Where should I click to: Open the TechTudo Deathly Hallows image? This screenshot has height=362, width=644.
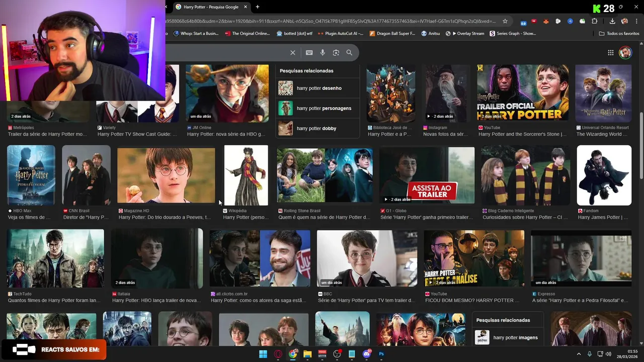[55, 258]
